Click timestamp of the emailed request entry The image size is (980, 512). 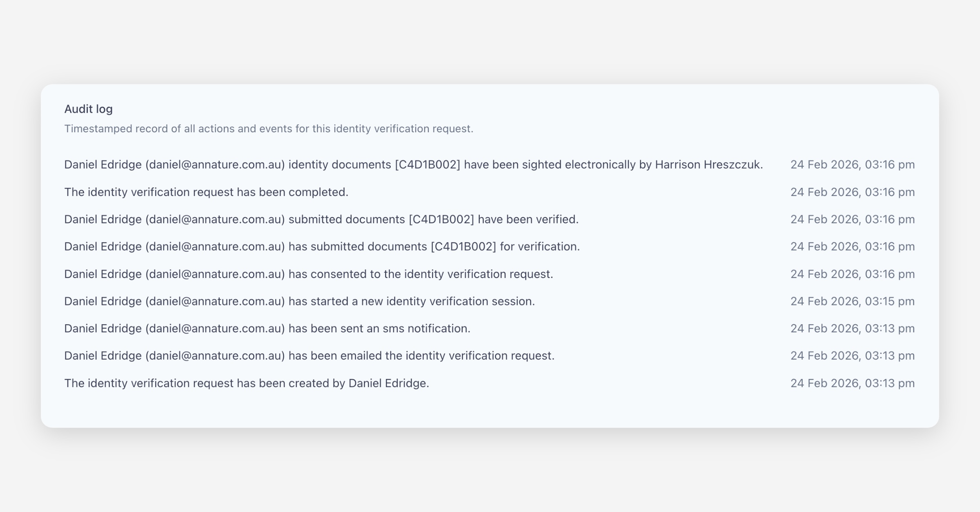(852, 356)
